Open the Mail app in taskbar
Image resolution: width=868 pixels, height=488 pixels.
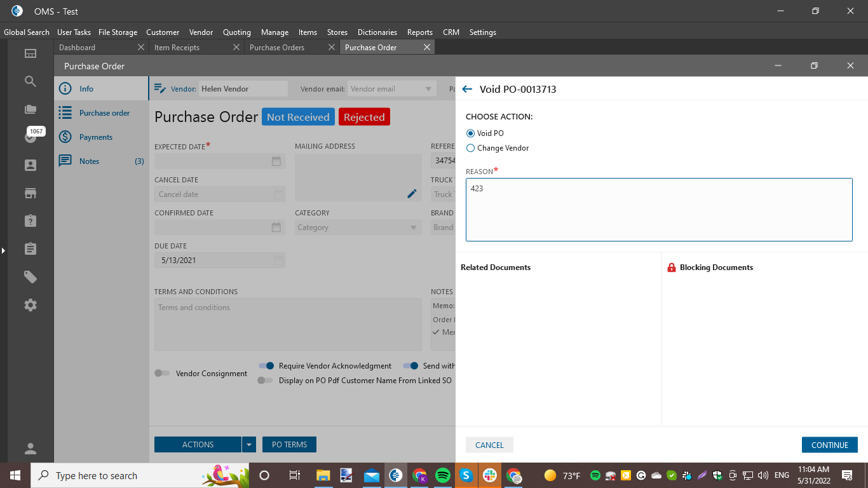coord(372,475)
